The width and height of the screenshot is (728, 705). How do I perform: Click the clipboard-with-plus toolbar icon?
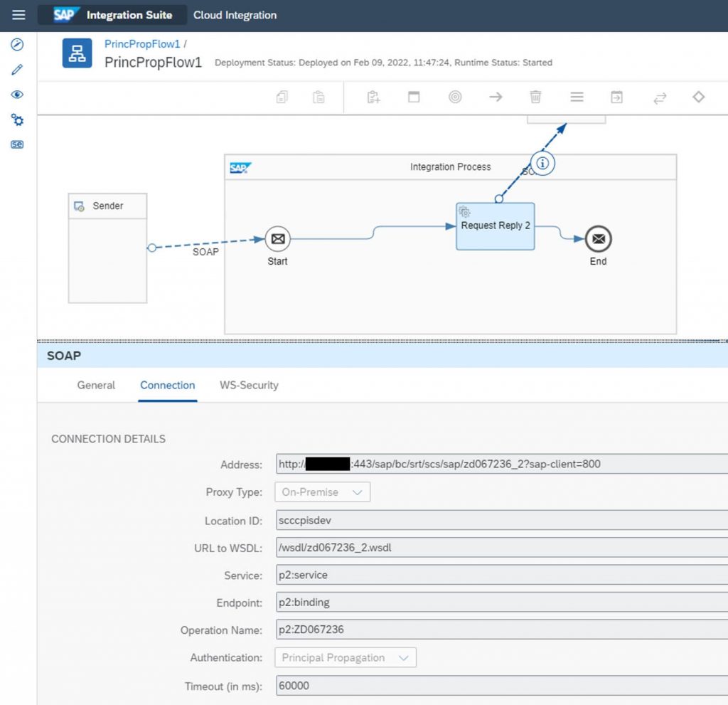click(373, 97)
